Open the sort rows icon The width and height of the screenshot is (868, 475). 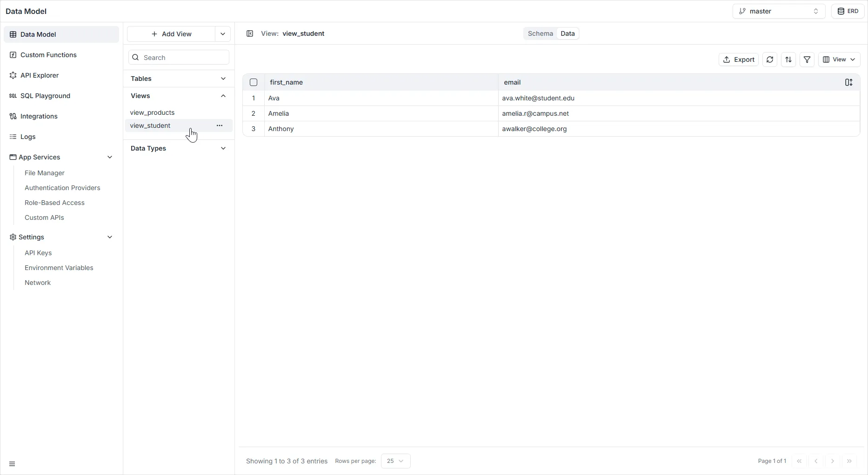click(788, 59)
